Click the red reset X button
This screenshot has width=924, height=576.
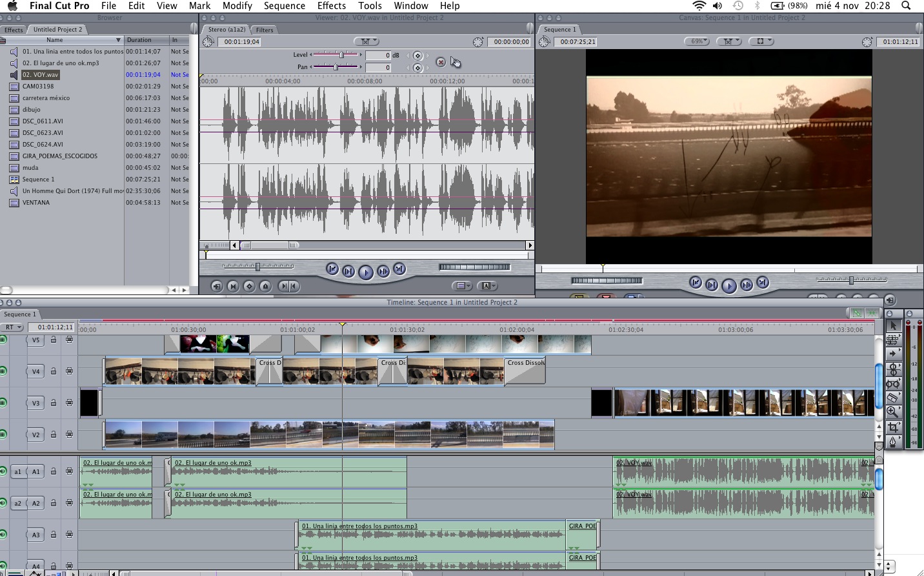pyautogui.click(x=440, y=62)
